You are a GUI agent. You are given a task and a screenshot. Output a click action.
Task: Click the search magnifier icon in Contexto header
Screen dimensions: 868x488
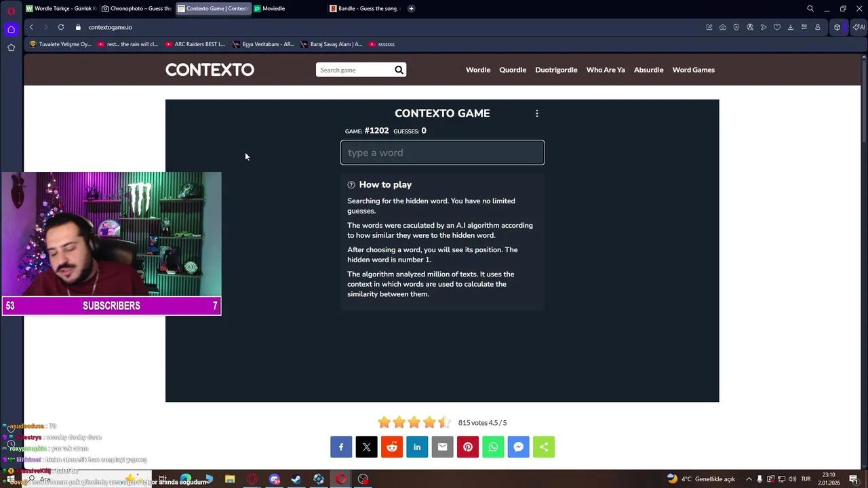point(399,70)
